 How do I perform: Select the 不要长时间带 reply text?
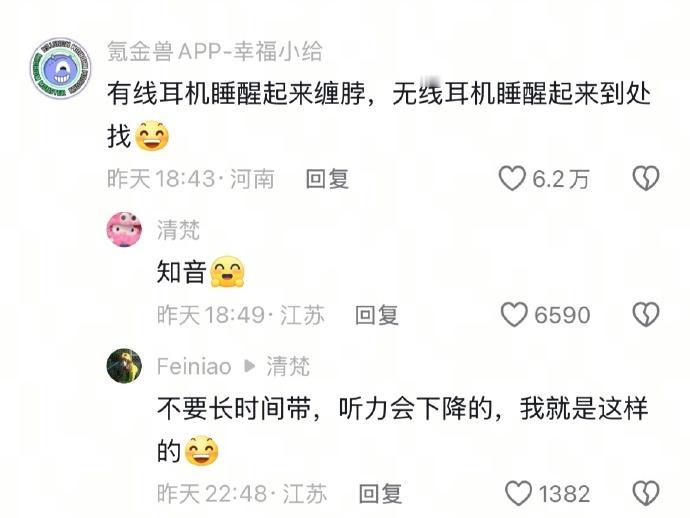point(403,429)
